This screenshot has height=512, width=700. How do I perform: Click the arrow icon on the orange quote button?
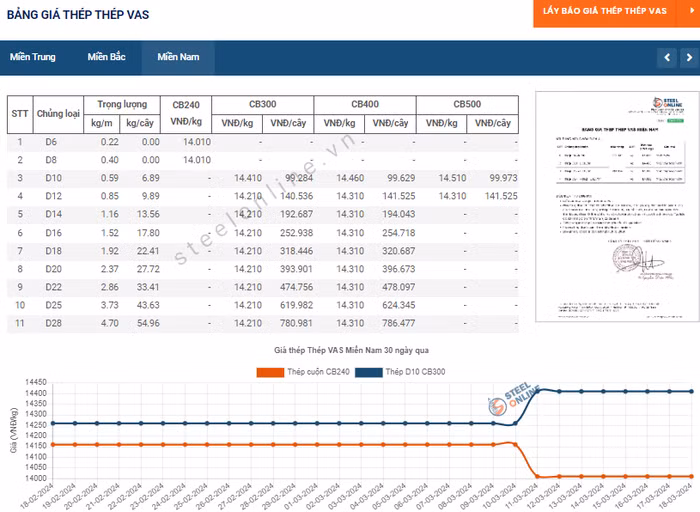click(690, 10)
